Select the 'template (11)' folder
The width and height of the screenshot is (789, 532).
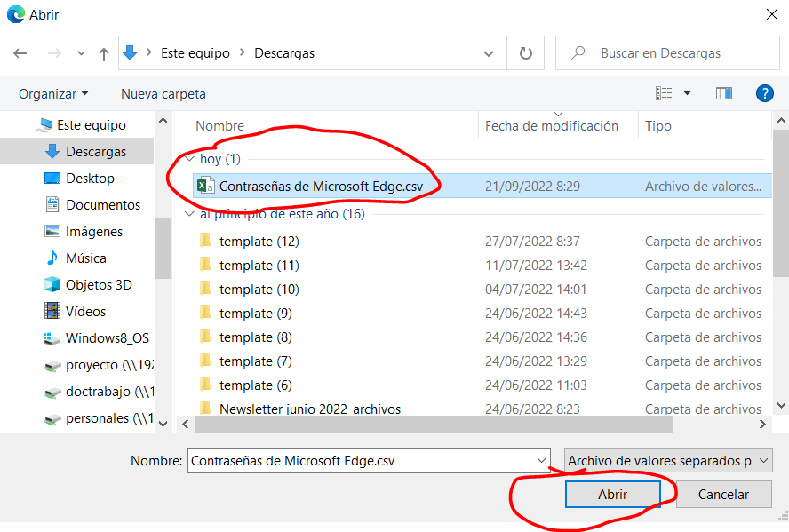tap(259, 265)
